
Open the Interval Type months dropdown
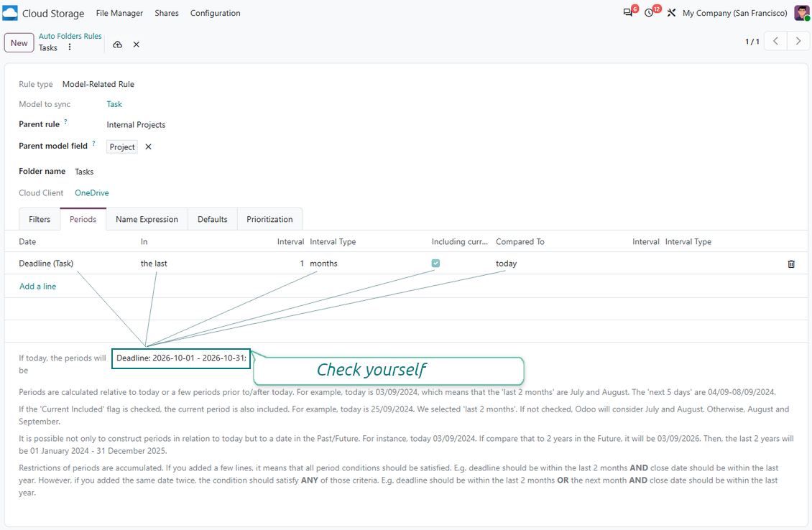pyautogui.click(x=323, y=264)
